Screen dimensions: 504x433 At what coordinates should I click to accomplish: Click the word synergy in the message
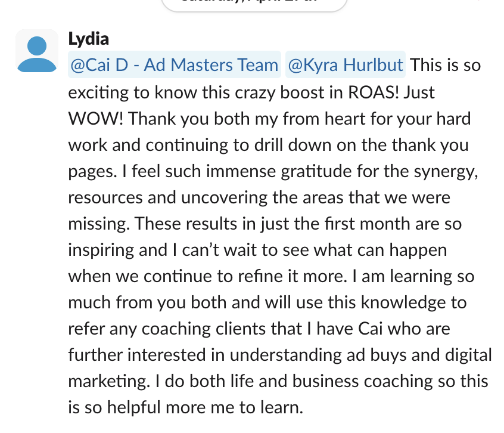coord(445,172)
